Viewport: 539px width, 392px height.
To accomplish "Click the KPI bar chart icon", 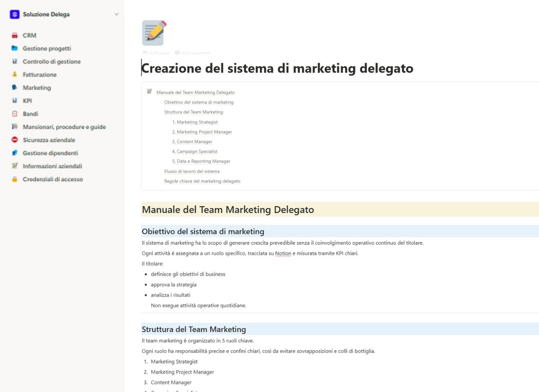I will [x=15, y=100].
